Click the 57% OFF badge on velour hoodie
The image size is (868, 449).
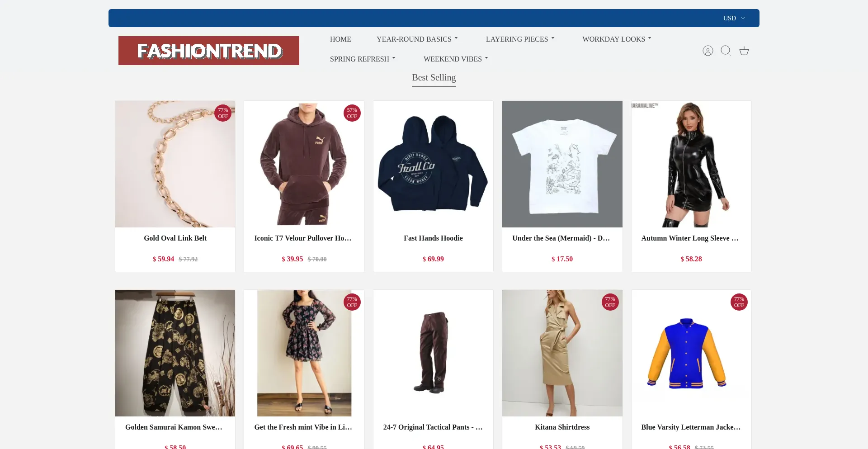[352, 113]
